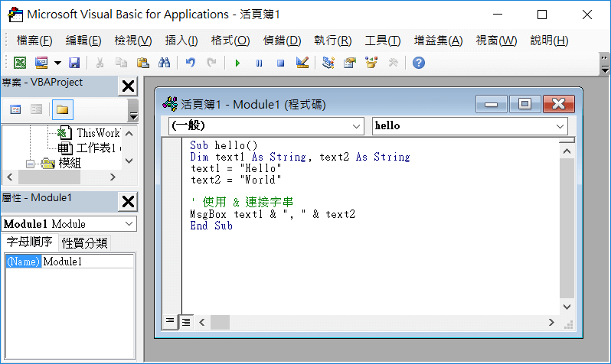Open the Toolbox icon
The image size is (611, 364).
pyautogui.click(x=393, y=63)
